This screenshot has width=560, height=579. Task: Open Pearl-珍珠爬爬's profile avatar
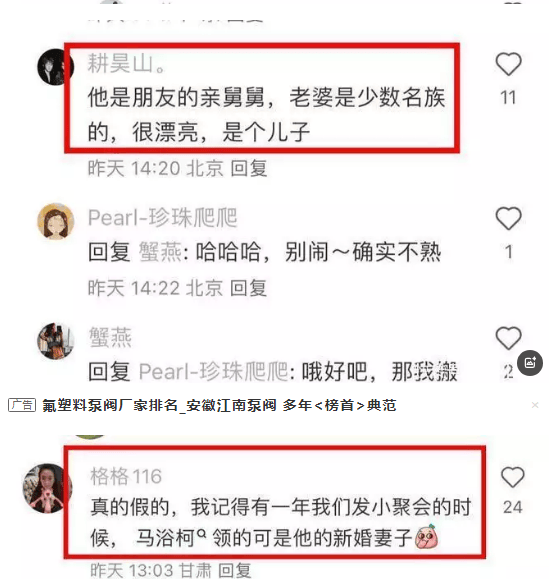point(55,221)
